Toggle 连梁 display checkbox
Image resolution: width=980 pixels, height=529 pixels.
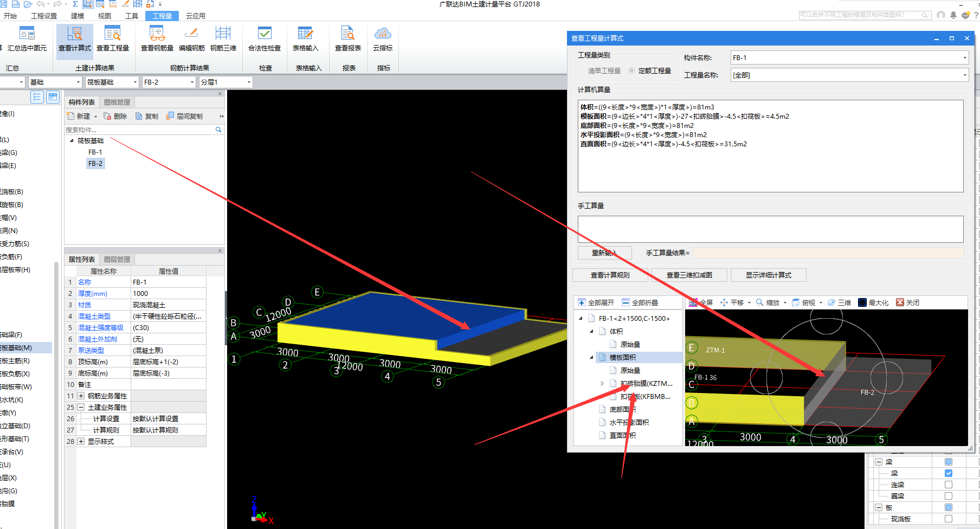coord(949,485)
